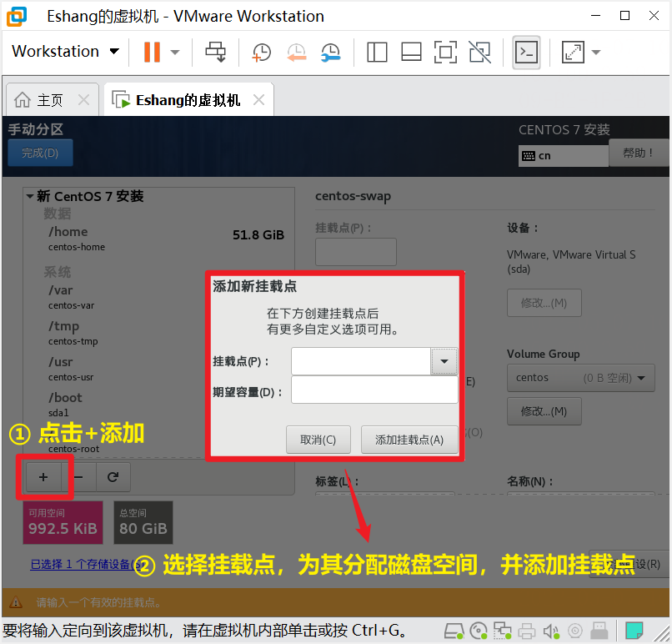Click the network adapter status icon

(502, 631)
